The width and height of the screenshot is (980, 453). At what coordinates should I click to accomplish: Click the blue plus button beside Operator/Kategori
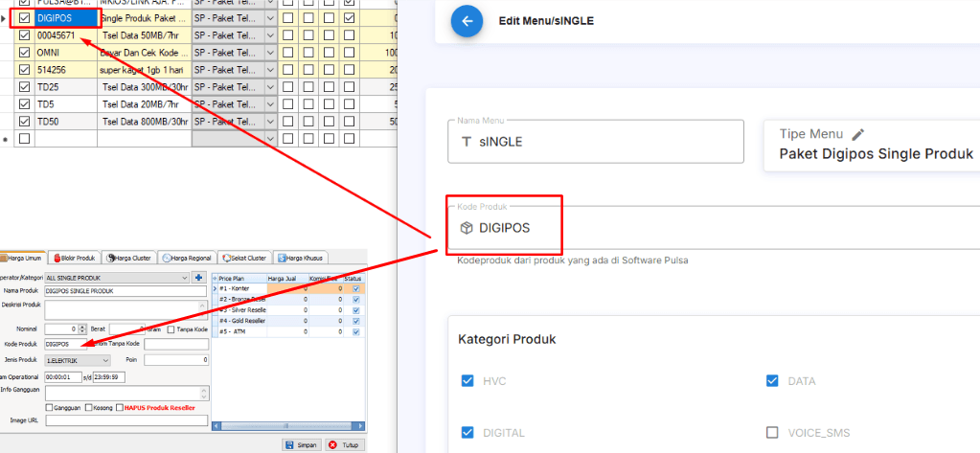pyautogui.click(x=198, y=278)
